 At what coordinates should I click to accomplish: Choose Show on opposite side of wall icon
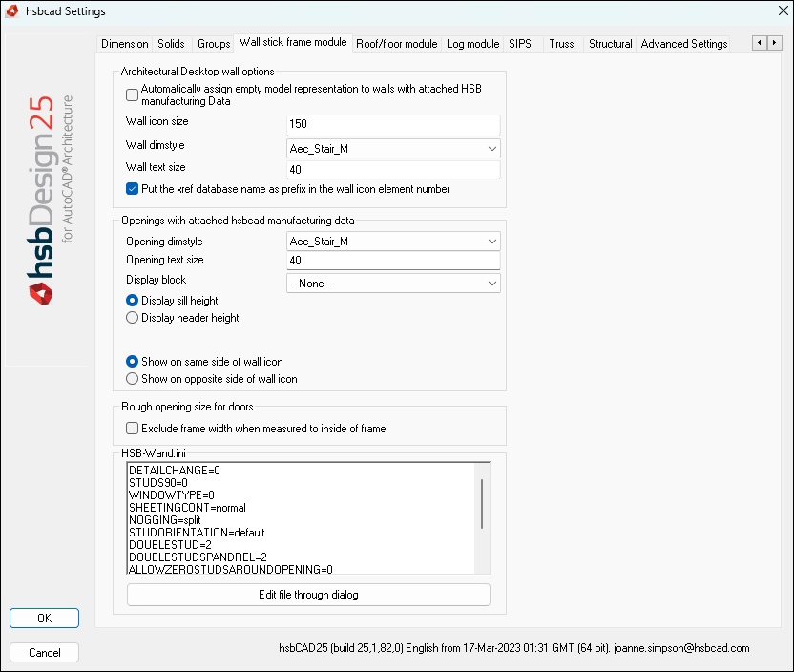click(x=132, y=379)
